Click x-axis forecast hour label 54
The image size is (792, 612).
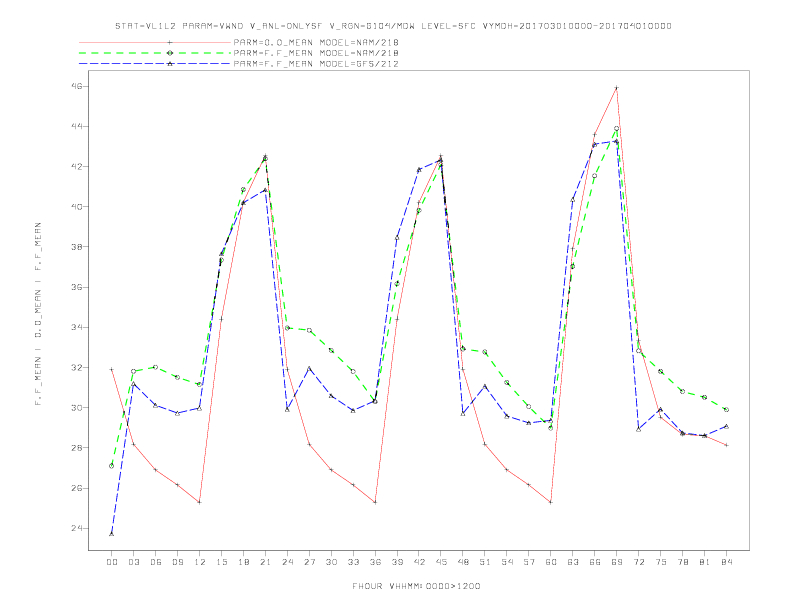point(507,562)
